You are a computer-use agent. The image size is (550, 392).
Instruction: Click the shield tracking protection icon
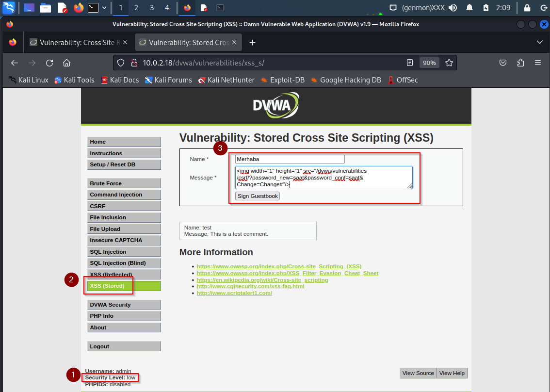[121, 63]
